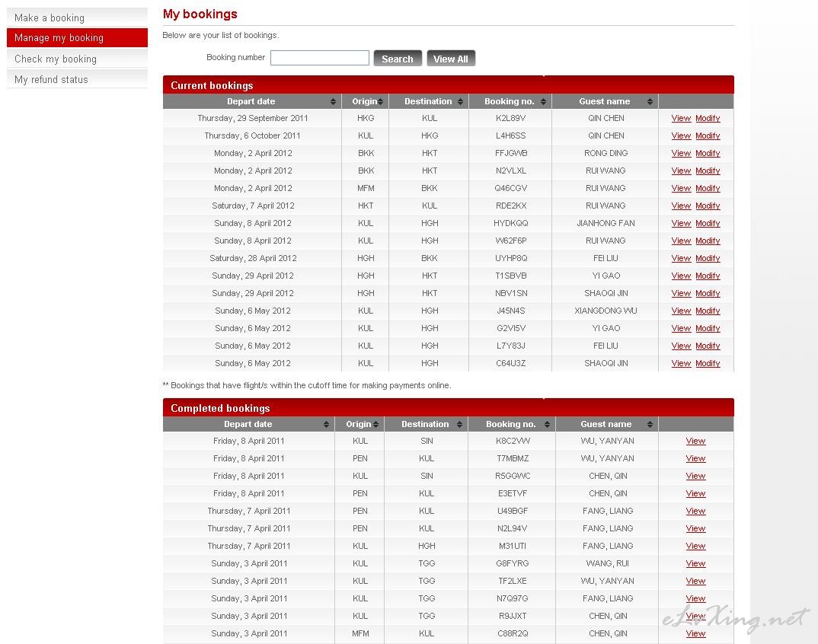Go to Check my booking
The height and width of the screenshot is (644, 818).
click(77, 59)
